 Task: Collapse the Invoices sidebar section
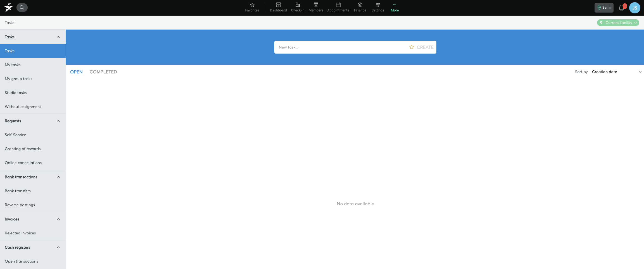pyautogui.click(x=58, y=219)
